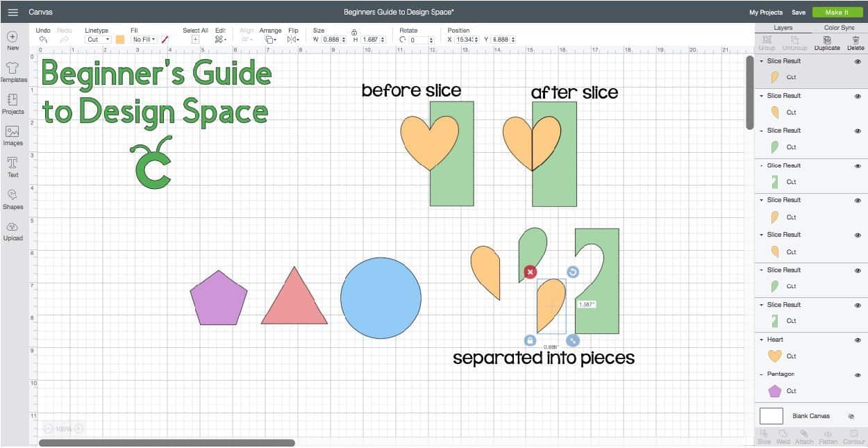This screenshot has height=448, width=868.
Task: Click the size lock icon between W and H
Action: (354, 32)
